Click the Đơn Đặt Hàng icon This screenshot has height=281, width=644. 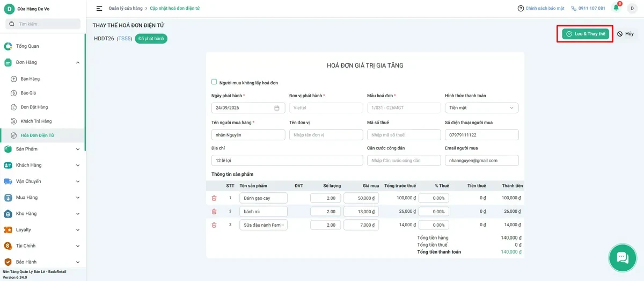[14, 107]
